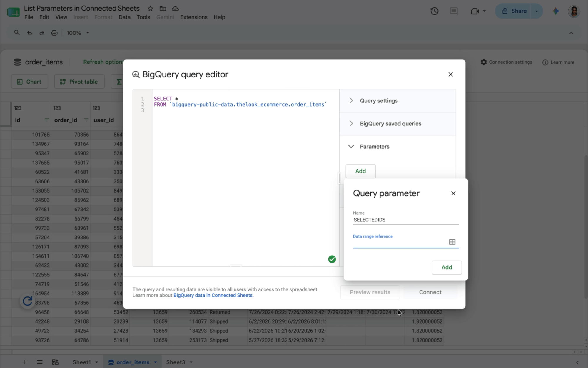Screen dimensions: 588x368
Task: Switch to the Sheet1 tab
Action: point(82,362)
